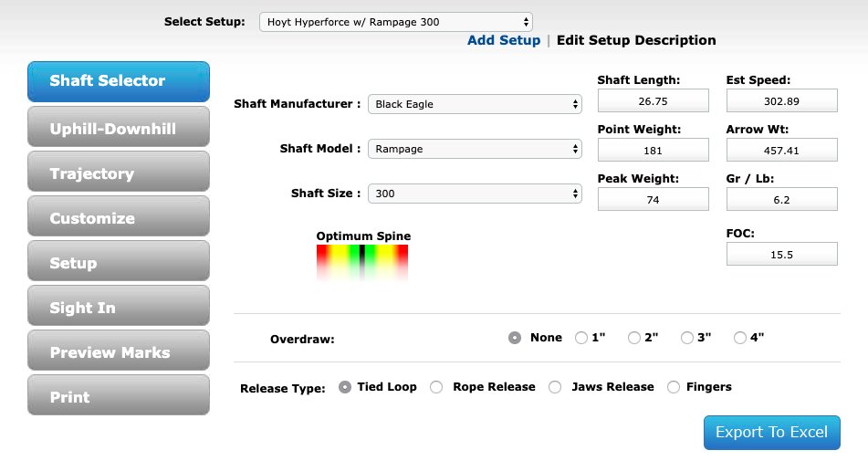Select Tied Loop release type
This screenshot has height=461, width=868.
[345, 387]
